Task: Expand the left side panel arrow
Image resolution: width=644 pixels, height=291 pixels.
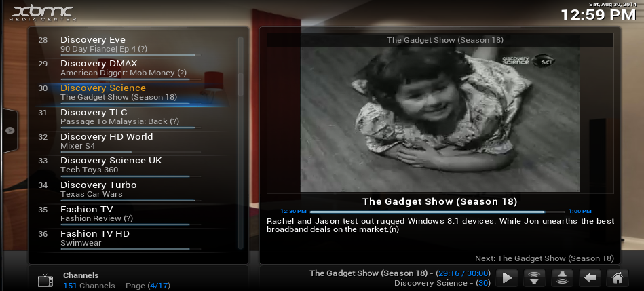Action: click(x=10, y=130)
